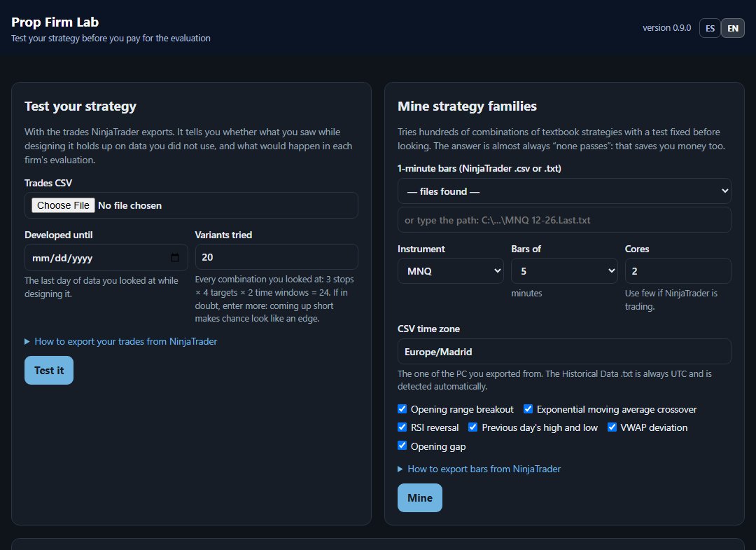The width and height of the screenshot is (756, 550).
Task: Toggle the Opening gap checkbox
Action: 402,446
